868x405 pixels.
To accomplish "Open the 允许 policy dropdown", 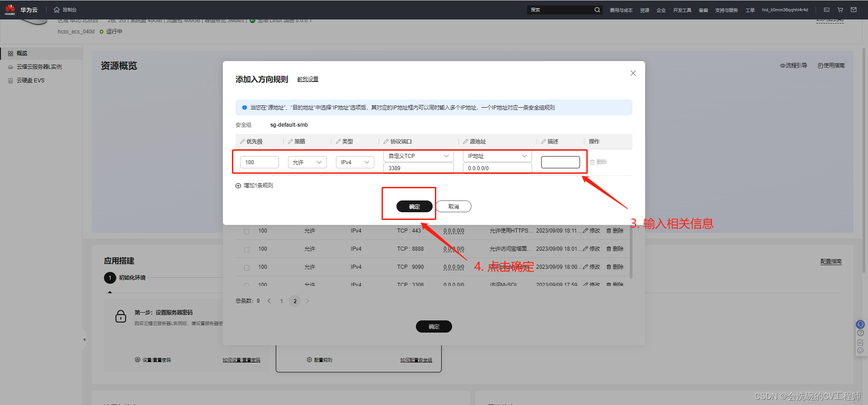I will (x=307, y=162).
